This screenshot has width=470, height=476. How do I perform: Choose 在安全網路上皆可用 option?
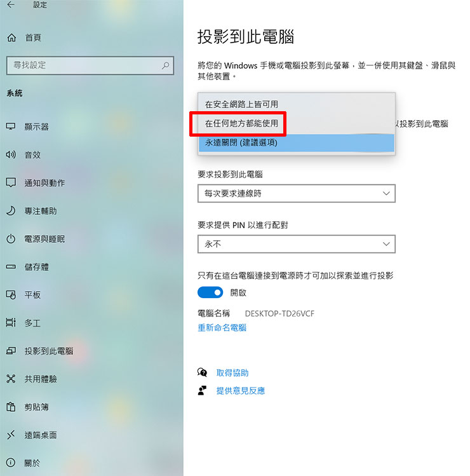point(297,104)
